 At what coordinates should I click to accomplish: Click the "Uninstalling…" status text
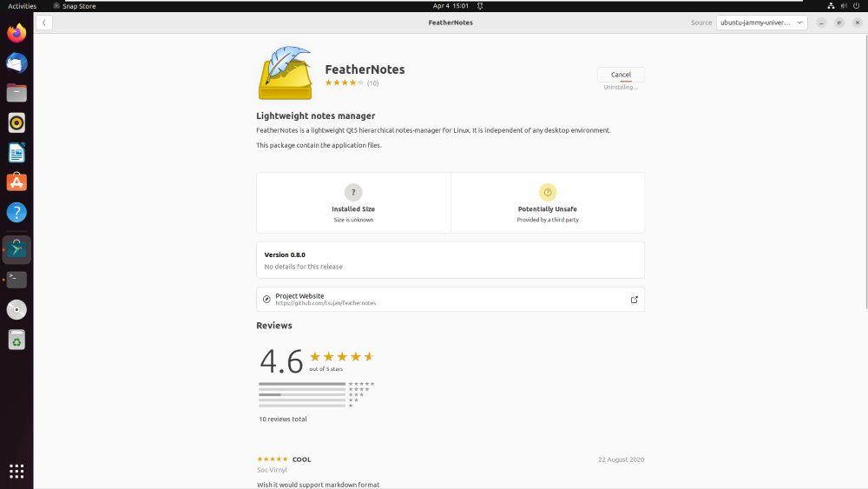(x=621, y=88)
